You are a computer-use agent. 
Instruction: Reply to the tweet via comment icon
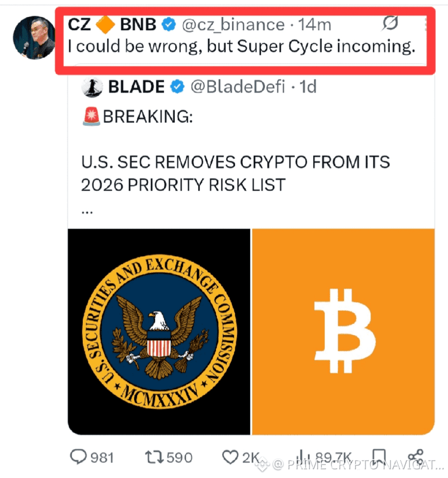coord(79,457)
